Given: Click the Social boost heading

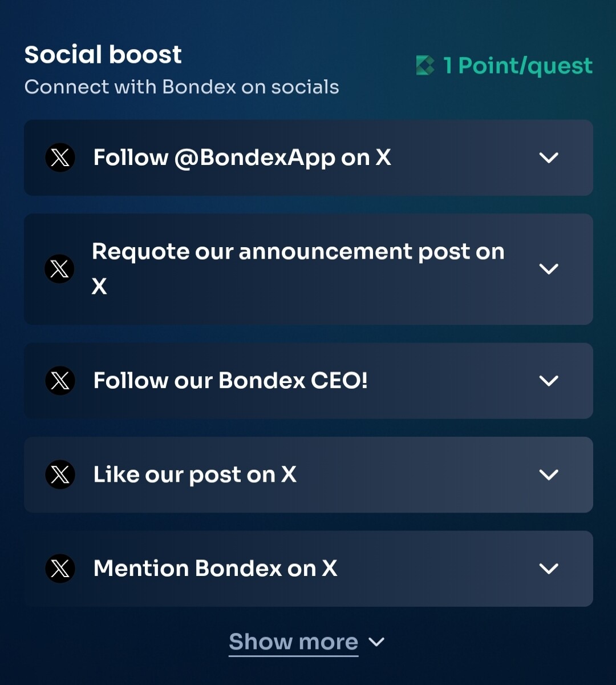Looking at the screenshot, I should pos(103,55).
